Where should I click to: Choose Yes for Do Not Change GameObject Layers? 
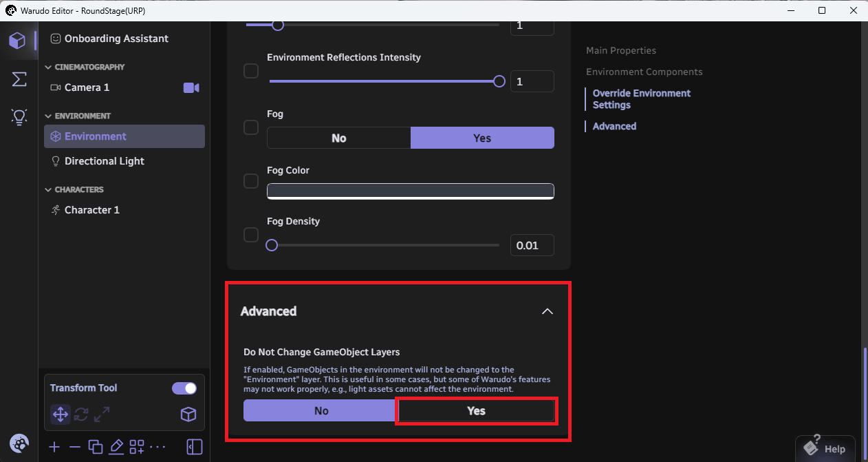point(476,411)
